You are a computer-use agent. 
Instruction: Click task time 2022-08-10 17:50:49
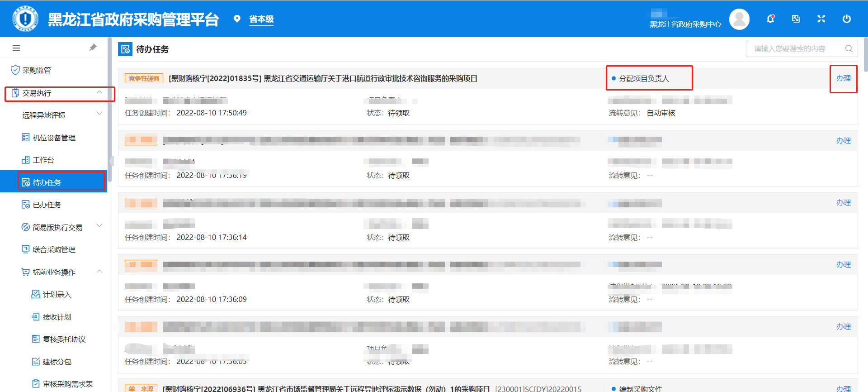coord(212,113)
